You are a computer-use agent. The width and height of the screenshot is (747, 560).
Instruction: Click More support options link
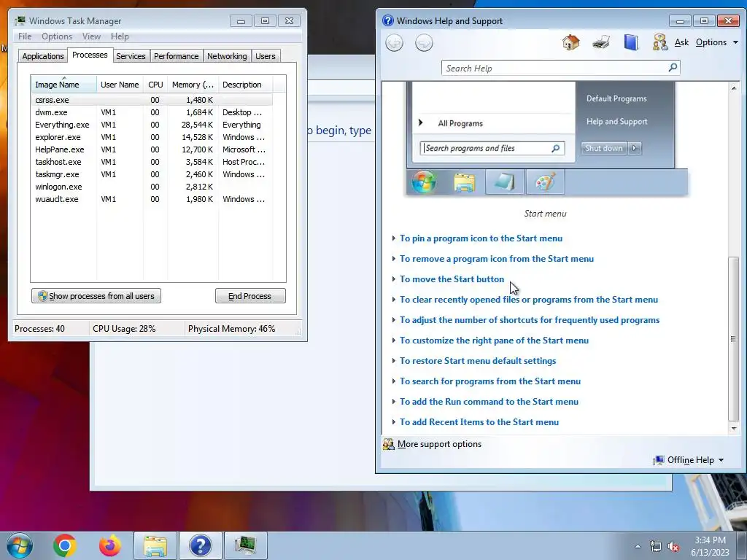click(439, 444)
